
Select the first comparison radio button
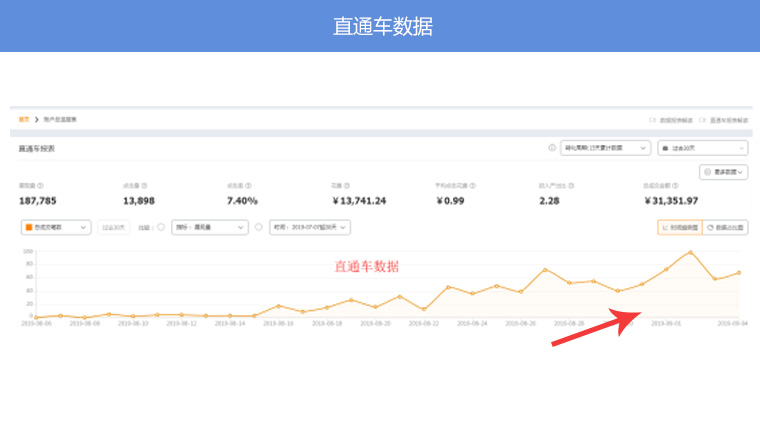coord(162,227)
